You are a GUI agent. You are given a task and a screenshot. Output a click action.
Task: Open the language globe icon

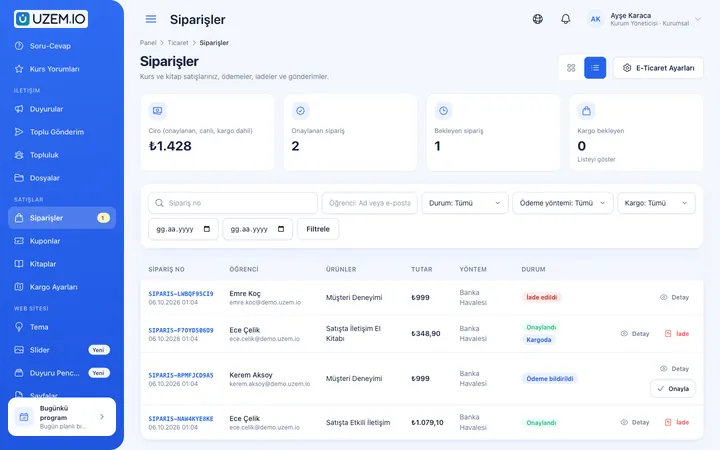point(538,19)
